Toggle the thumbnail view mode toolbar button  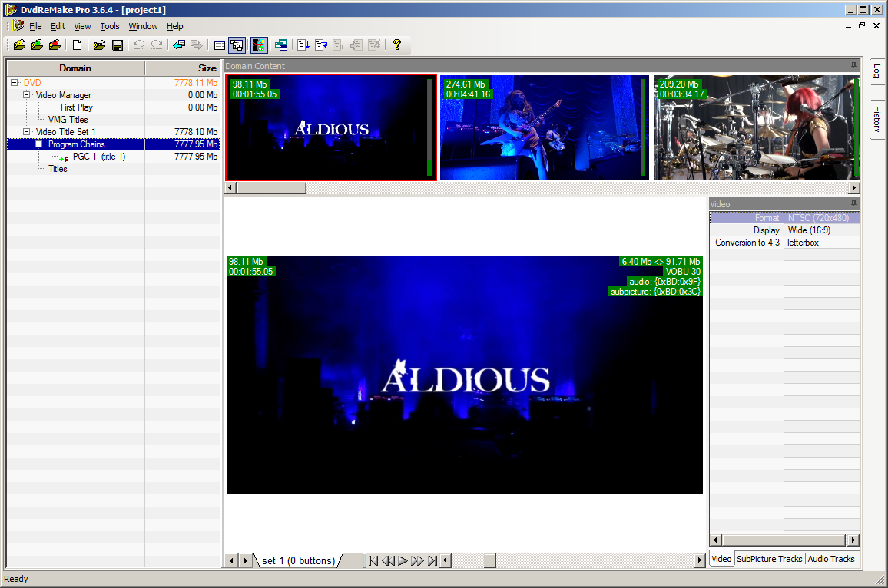237,45
